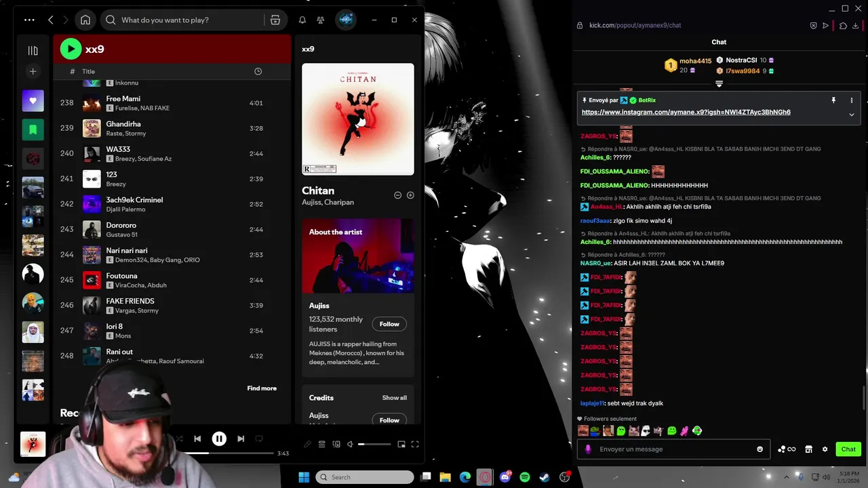Open artist link Breezy, Soufiane Az
Viewport: 868px width, 488px height.
143,159
